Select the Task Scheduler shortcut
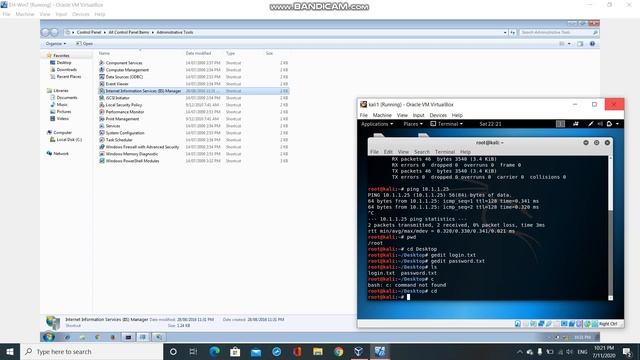640x360 pixels. tap(119, 140)
